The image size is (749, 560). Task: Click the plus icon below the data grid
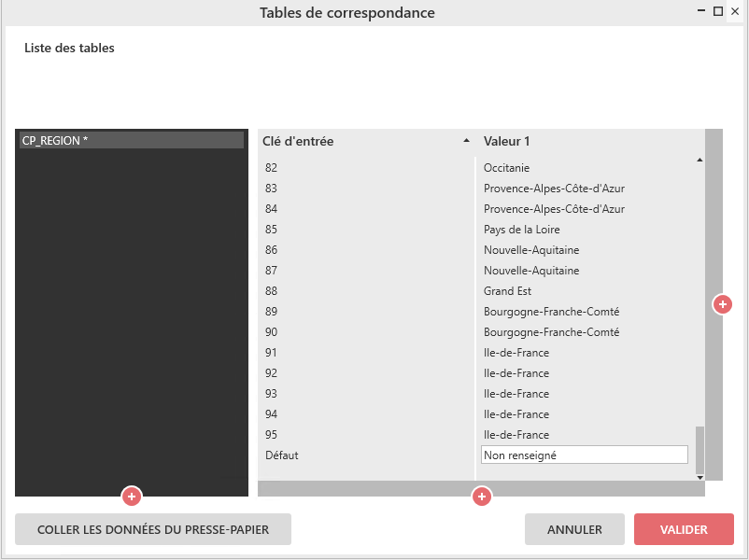[x=482, y=497]
